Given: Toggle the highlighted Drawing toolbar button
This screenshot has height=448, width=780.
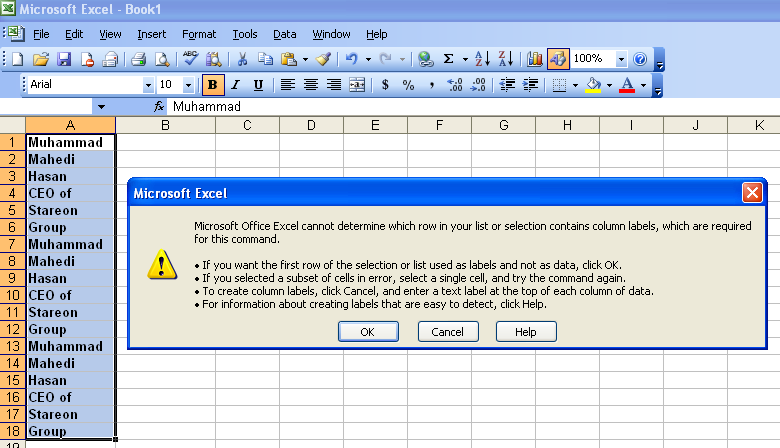Looking at the screenshot, I should coord(558,59).
